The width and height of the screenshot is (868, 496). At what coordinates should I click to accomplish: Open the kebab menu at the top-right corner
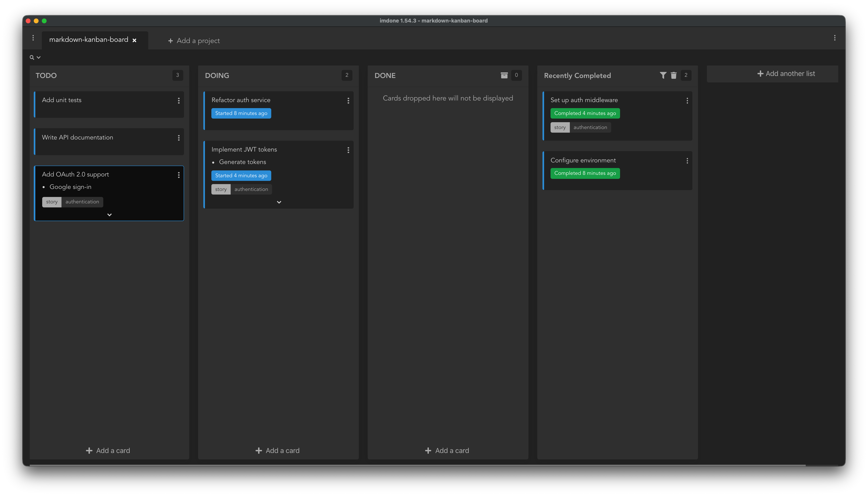tap(835, 37)
